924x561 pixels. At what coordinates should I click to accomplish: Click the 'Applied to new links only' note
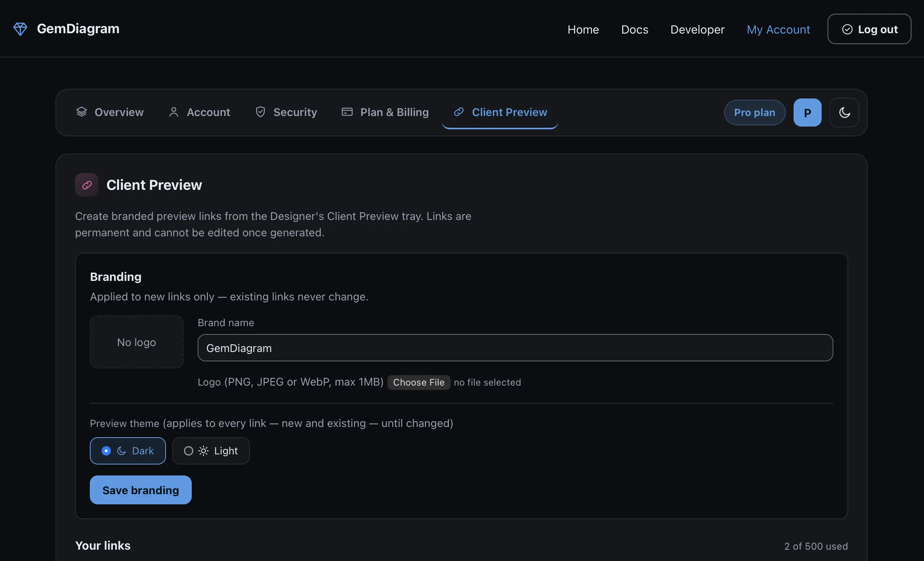(x=229, y=297)
